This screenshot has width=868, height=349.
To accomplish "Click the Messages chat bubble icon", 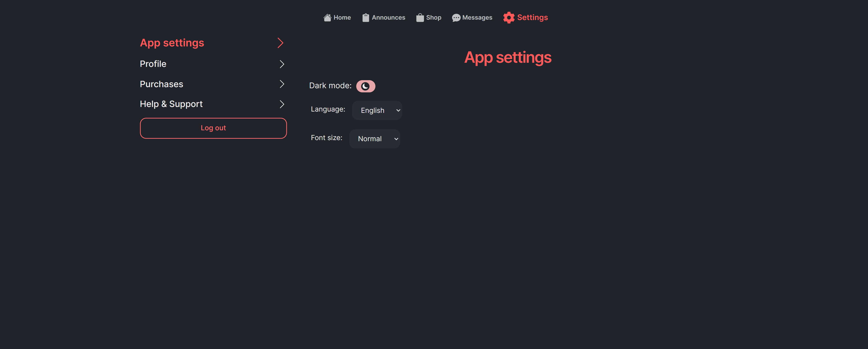I will 456,17.
